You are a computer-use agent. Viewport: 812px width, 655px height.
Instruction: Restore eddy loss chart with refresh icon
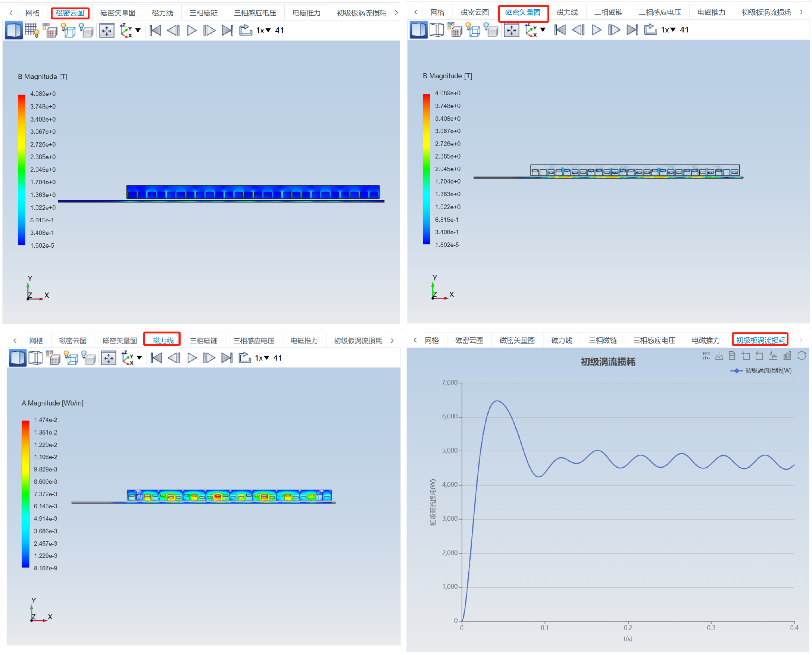(802, 356)
